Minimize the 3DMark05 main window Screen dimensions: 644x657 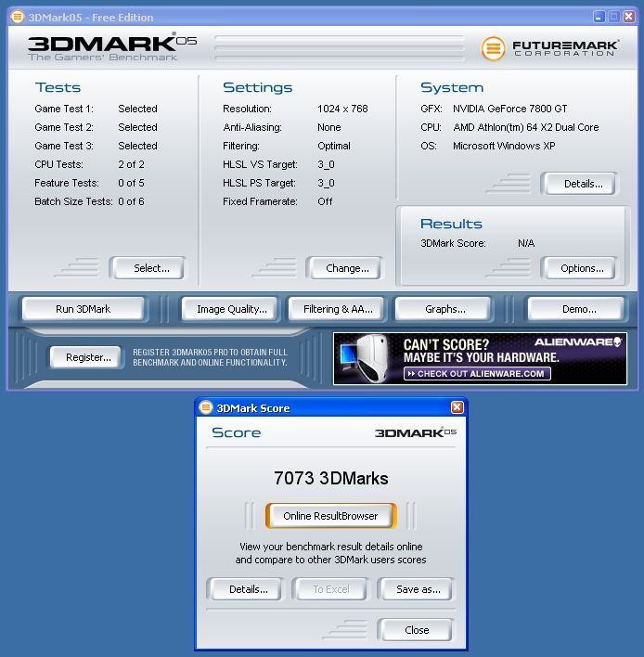pos(599,17)
